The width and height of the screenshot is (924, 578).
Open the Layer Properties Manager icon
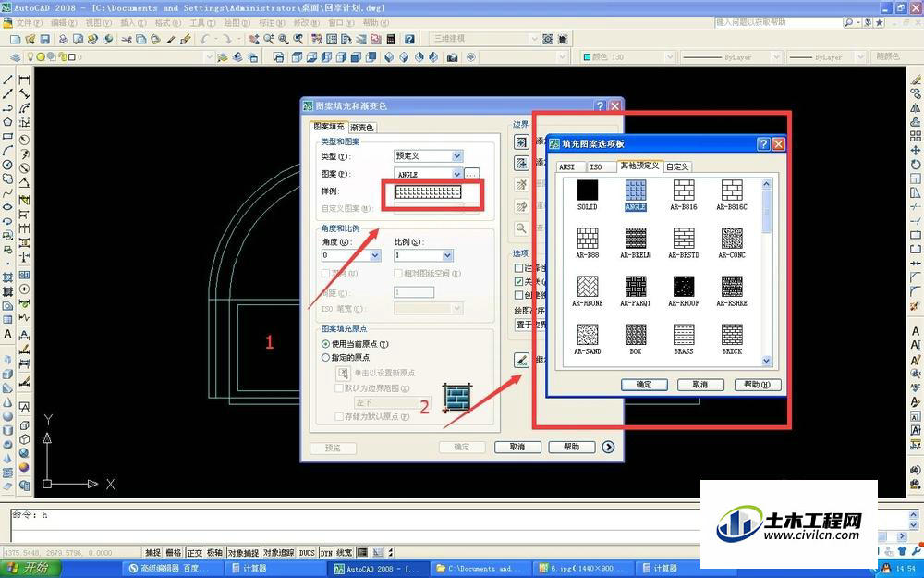click(x=16, y=57)
